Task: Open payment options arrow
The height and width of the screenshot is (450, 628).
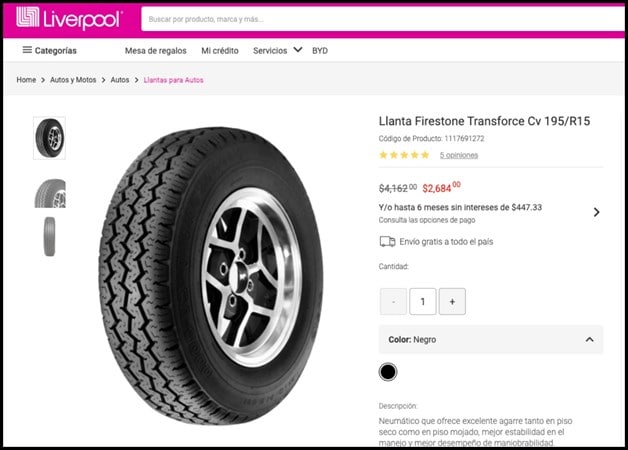Action: coord(597,212)
